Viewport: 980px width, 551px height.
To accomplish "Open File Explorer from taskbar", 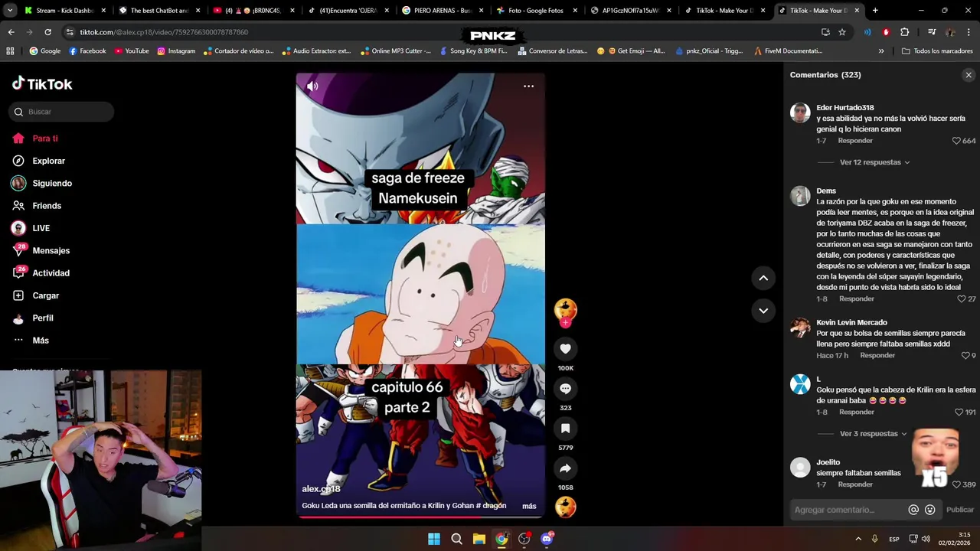I will pos(479,539).
